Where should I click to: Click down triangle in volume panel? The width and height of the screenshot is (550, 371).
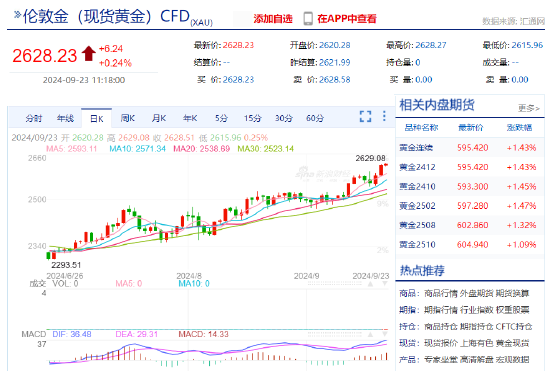click(385, 284)
